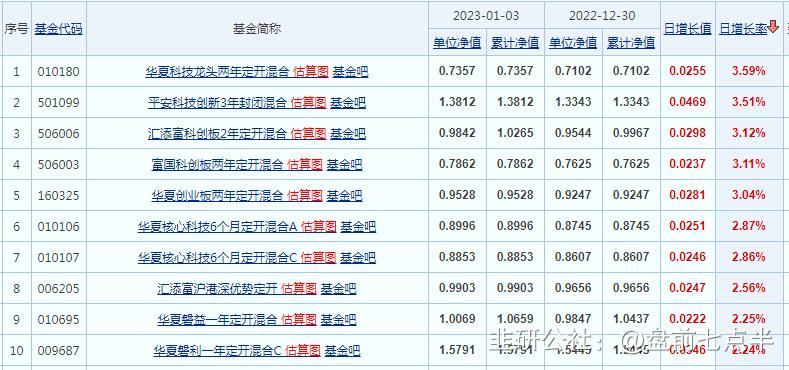Open fund 华夏磐利一年定开混合C
The image size is (789, 370).
218,351
